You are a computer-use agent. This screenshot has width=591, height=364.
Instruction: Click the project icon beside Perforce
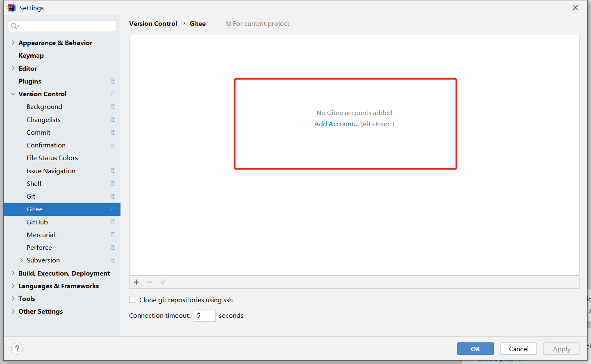[x=113, y=248]
